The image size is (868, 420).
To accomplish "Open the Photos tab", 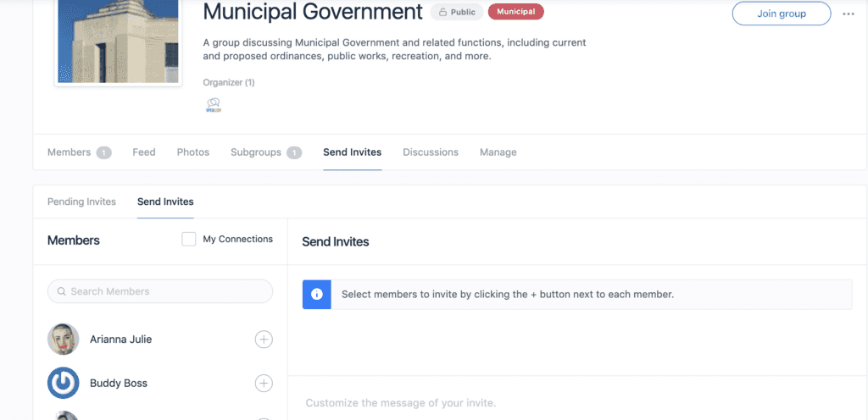I will pyautogui.click(x=193, y=152).
